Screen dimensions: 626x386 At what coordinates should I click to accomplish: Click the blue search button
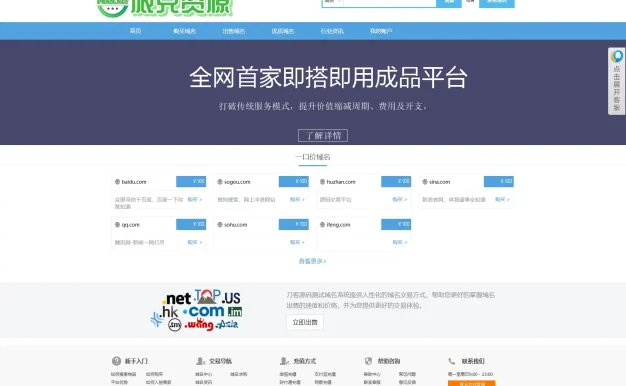coord(449,3)
